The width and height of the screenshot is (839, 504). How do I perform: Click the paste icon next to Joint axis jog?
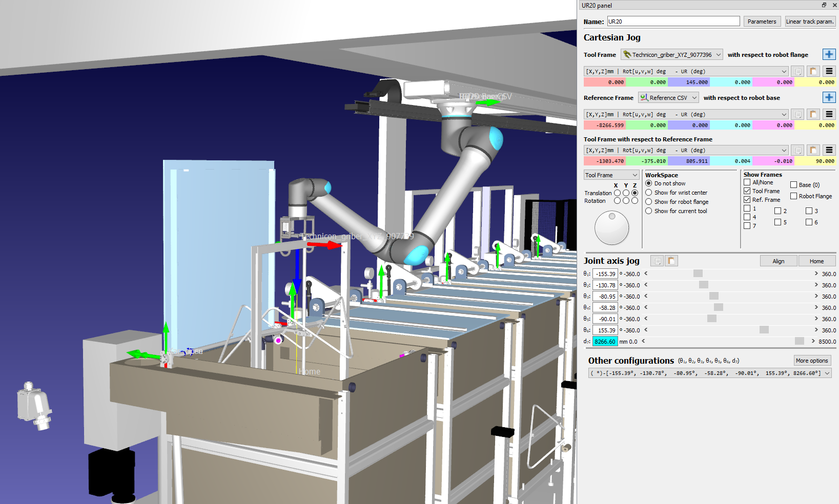(671, 261)
